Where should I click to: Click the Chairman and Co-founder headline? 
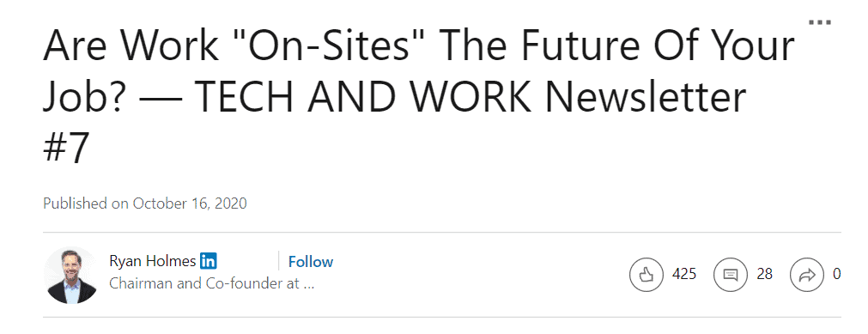[212, 283]
